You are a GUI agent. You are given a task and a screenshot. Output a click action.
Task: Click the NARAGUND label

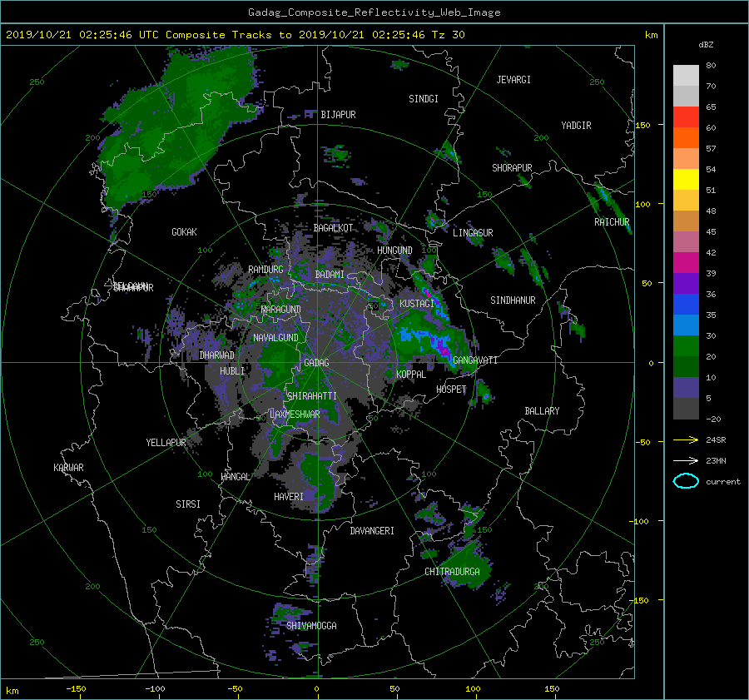tap(281, 310)
